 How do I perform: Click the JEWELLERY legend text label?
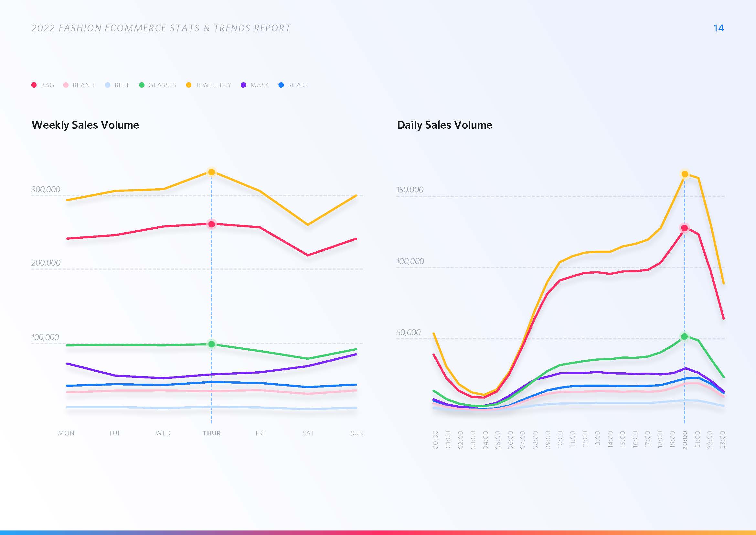coord(214,85)
